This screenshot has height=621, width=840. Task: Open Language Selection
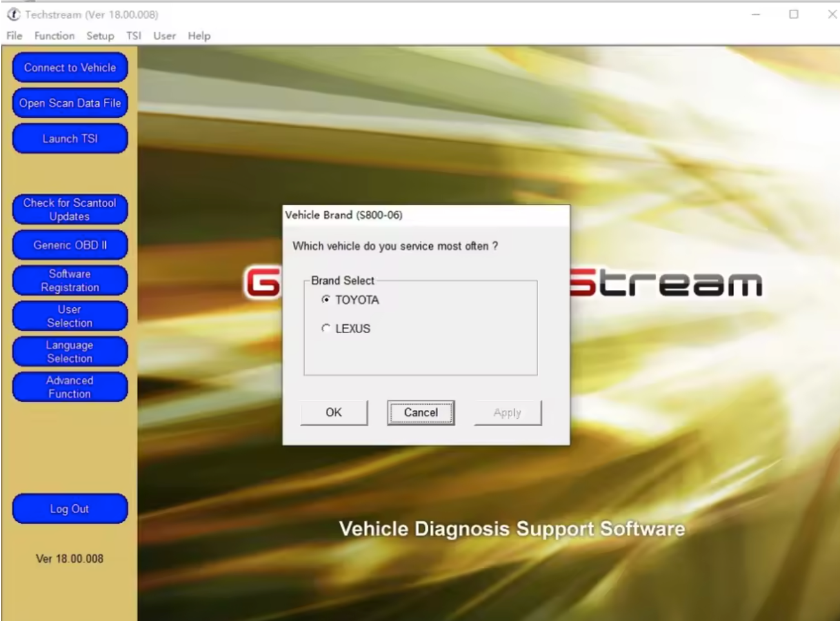(70, 351)
